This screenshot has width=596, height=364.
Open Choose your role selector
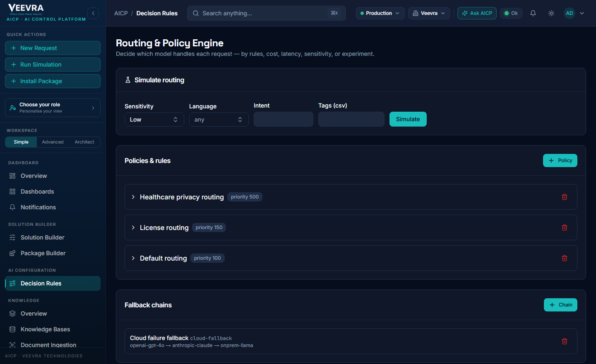click(x=53, y=108)
